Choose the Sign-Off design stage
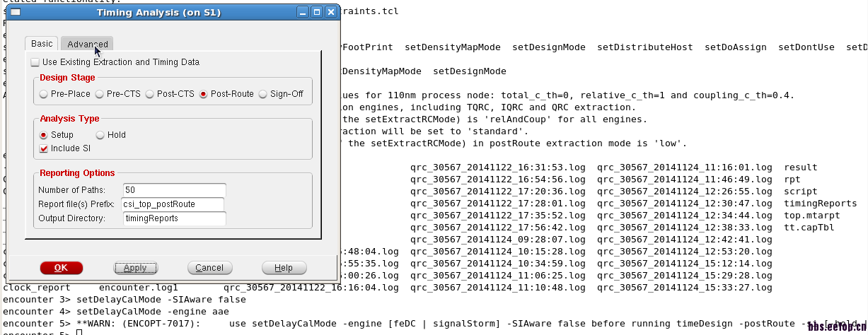 [x=263, y=94]
